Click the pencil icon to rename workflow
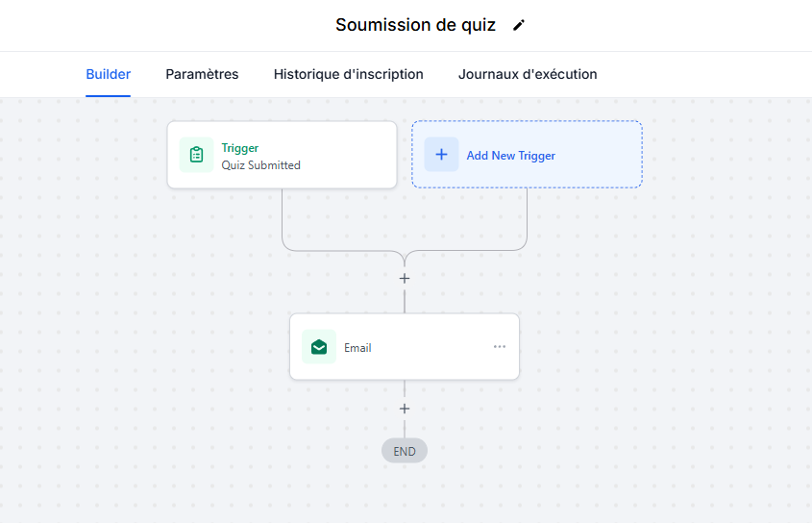812x523 pixels. 518,25
